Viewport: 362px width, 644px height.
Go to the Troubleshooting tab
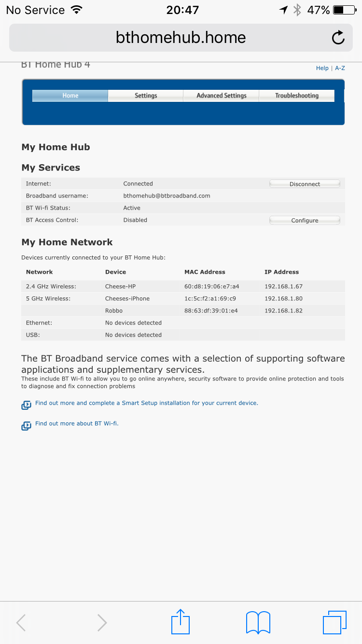[297, 96]
